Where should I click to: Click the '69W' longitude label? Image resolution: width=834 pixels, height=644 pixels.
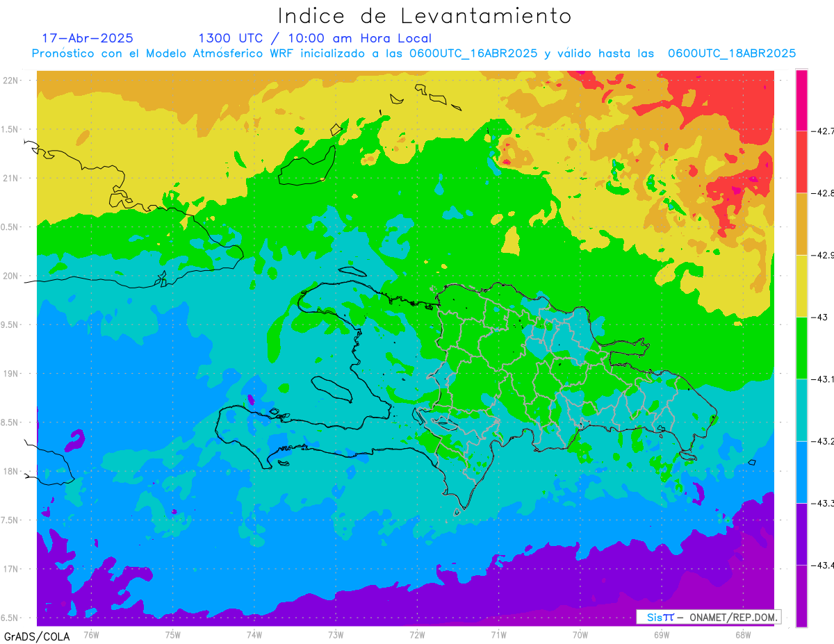662,634
